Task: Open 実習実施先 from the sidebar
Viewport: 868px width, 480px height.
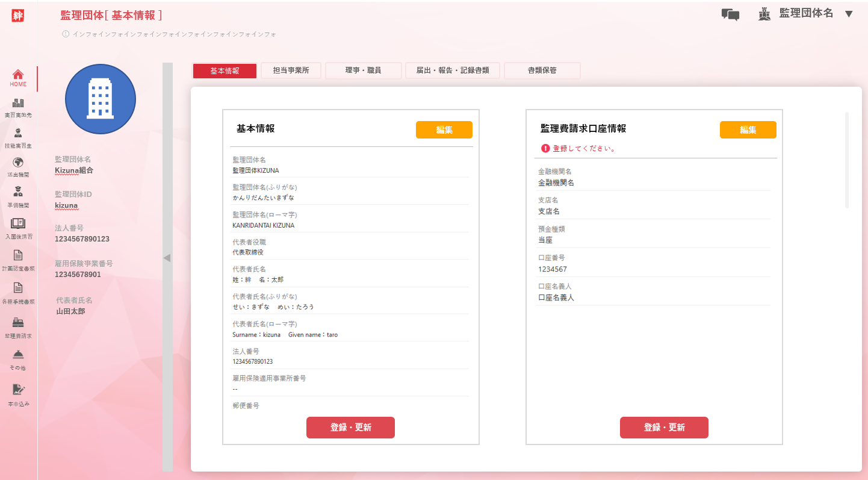Action: 18,104
